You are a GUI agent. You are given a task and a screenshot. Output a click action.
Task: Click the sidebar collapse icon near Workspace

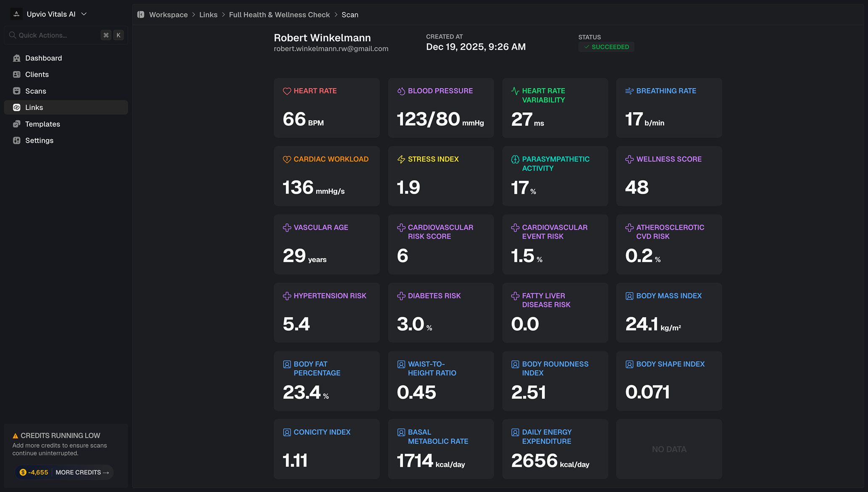point(141,15)
